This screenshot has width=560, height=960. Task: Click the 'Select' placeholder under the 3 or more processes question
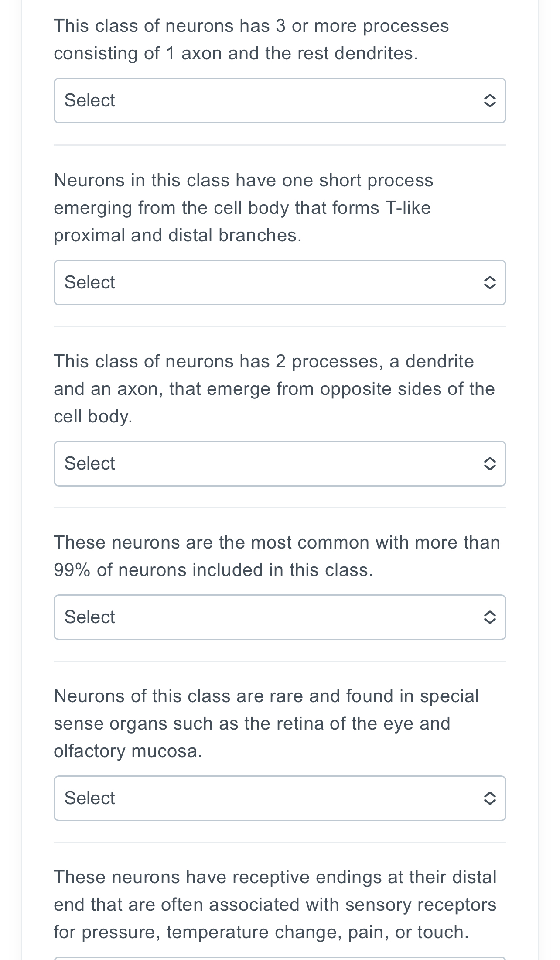pyautogui.click(x=89, y=101)
